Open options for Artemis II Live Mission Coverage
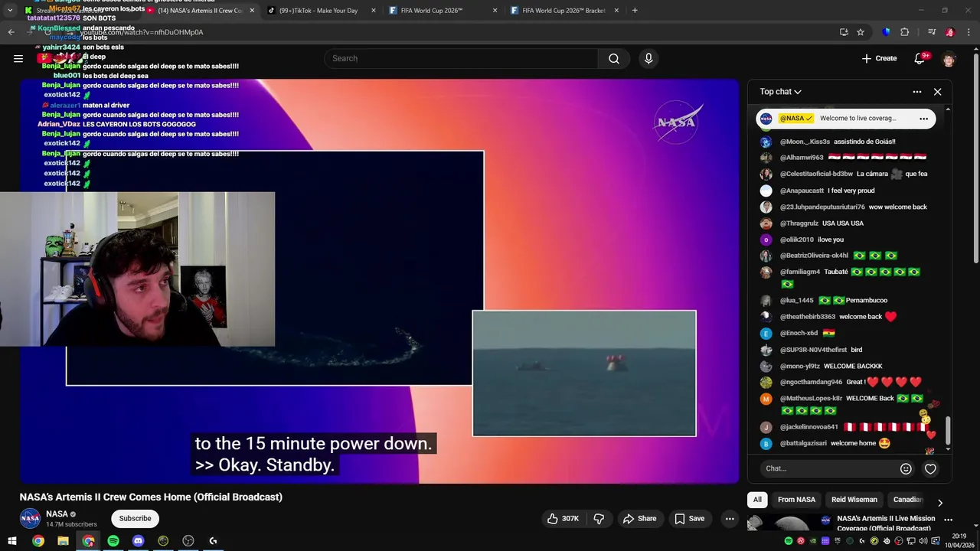This screenshot has width=980, height=551. 948,520
